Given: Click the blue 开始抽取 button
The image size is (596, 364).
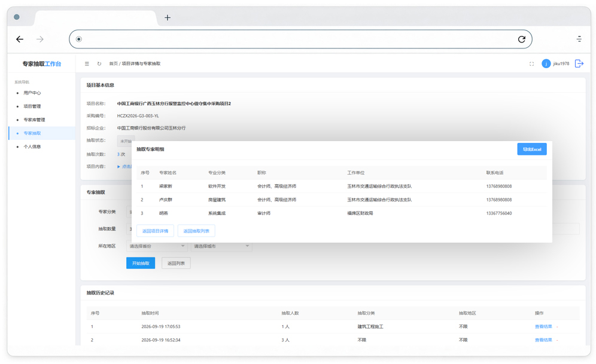Looking at the screenshot, I should coord(141,263).
